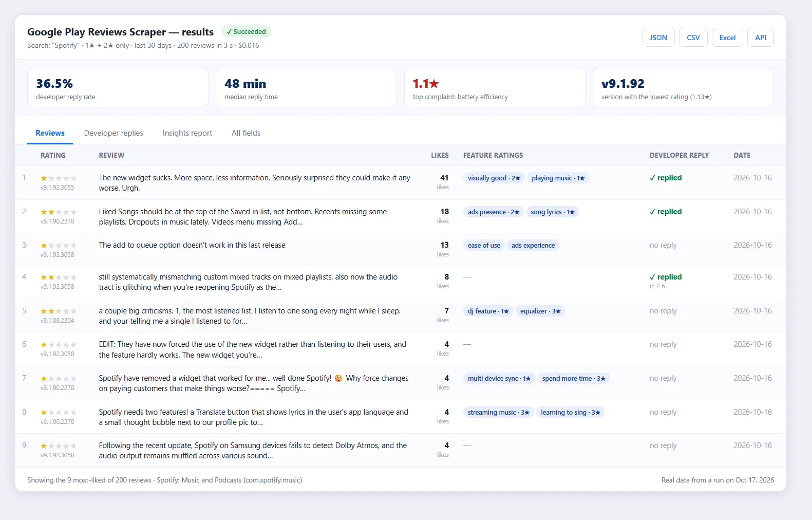Click the Excel export button

(727, 38)
